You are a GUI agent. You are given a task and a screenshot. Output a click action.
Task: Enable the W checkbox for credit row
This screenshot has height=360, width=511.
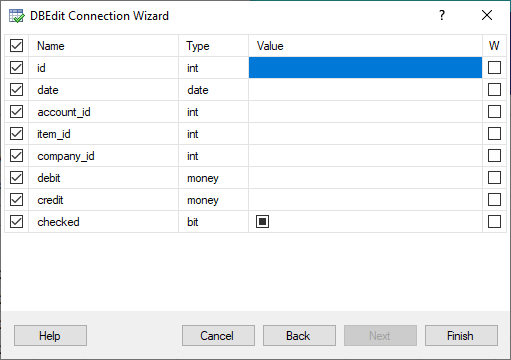point(494,200)
